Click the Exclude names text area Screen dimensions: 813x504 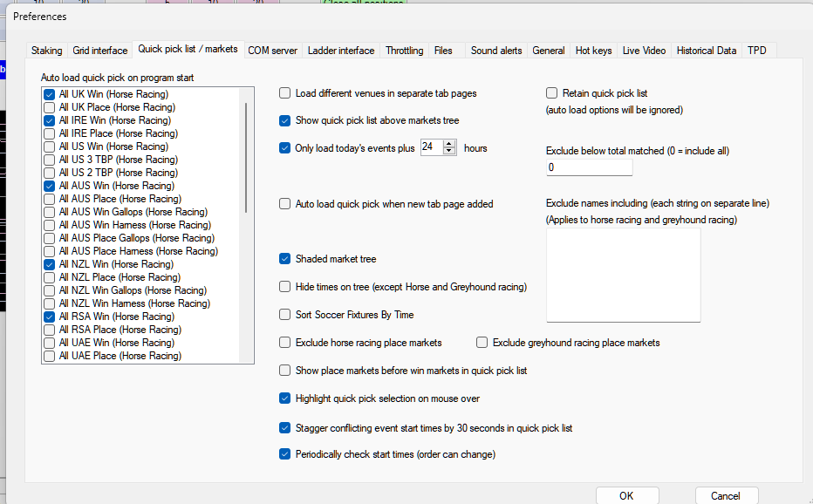[x=623, y=276]
